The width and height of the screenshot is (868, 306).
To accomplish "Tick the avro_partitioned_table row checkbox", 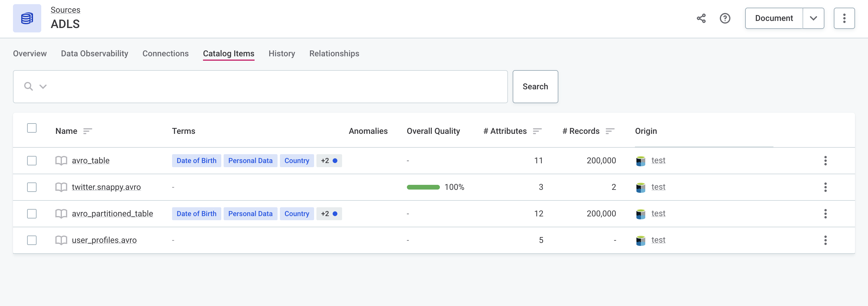I will pyautogui.click(x=32, y=214).
